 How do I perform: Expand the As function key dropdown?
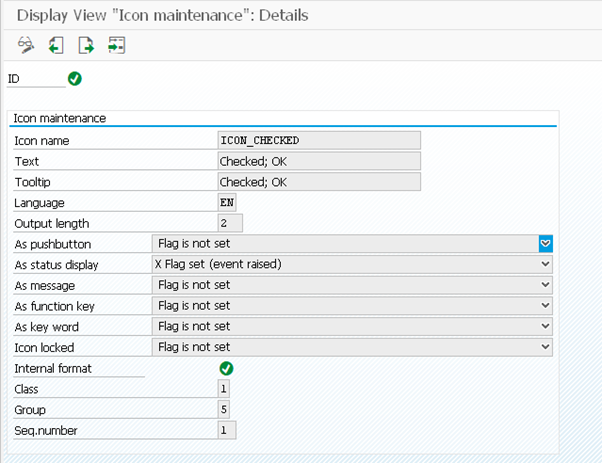click(x=545, y=306)
